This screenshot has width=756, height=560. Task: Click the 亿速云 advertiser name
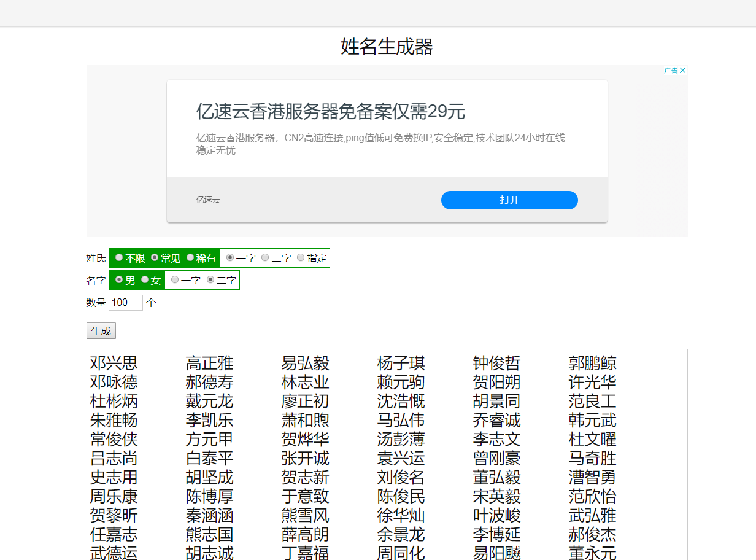point(206,200)
